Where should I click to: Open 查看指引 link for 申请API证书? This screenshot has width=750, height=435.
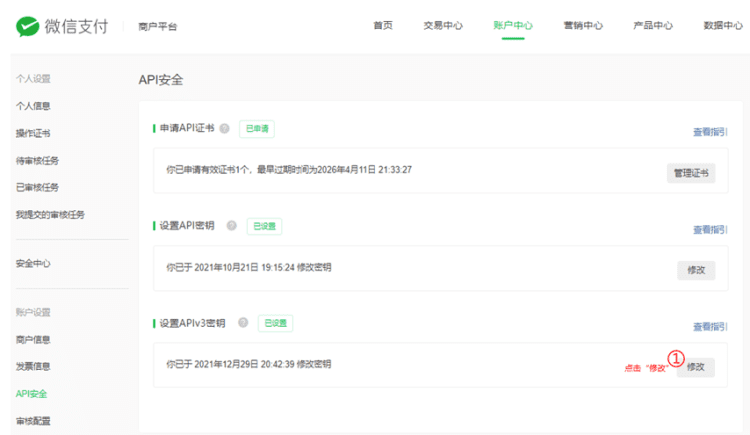tap(710, 131)
